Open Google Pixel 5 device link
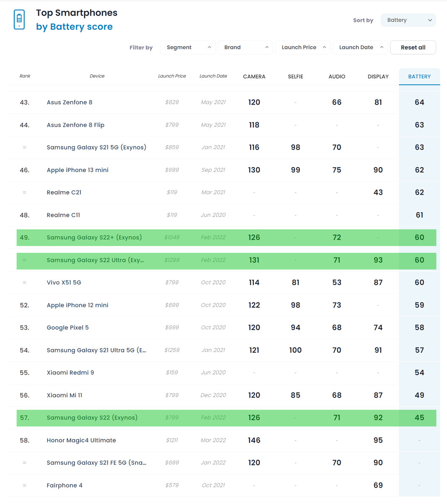The height and width of the screenshot is (504, 447). (x=68, y=328)
